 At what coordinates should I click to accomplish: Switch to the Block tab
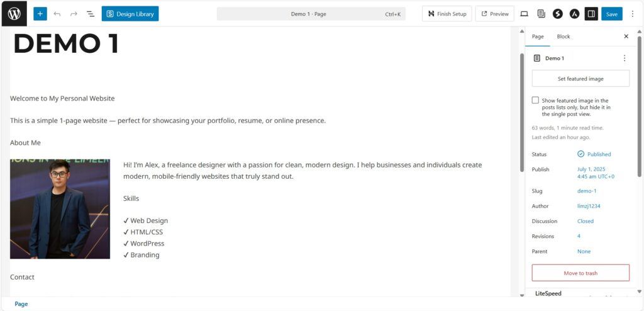coord(563,37)
